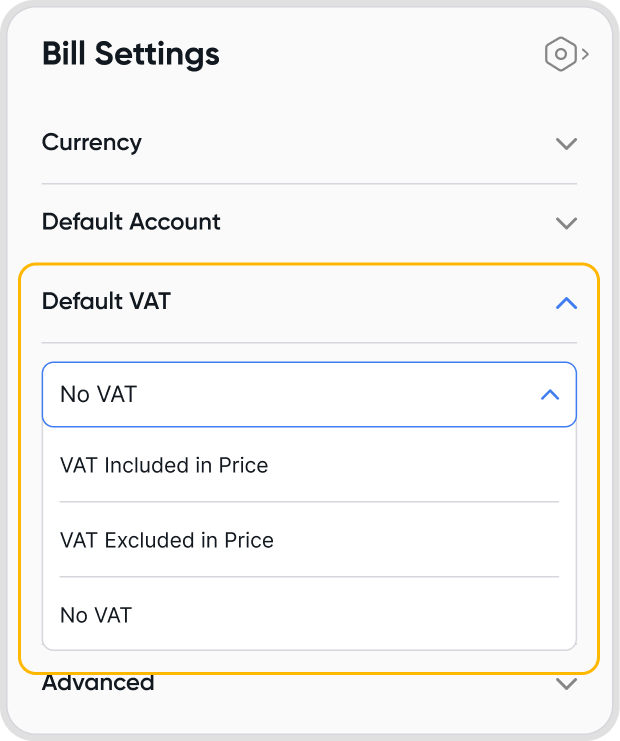The height and width of the screenshot is (741, 620).
Task: Collapse Default VAT using its blue chevron
Action: pyautogui.click(x=566, y=302)
